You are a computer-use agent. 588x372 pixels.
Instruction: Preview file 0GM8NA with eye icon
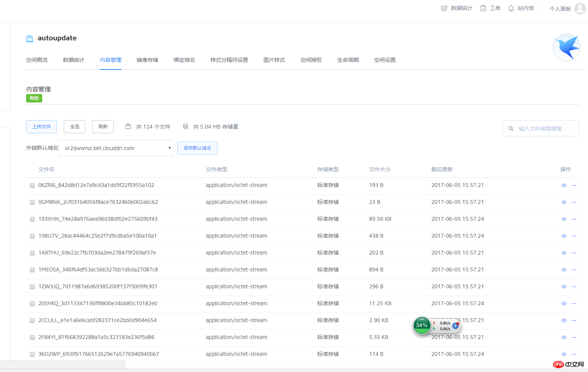click(x=564, y=202)
